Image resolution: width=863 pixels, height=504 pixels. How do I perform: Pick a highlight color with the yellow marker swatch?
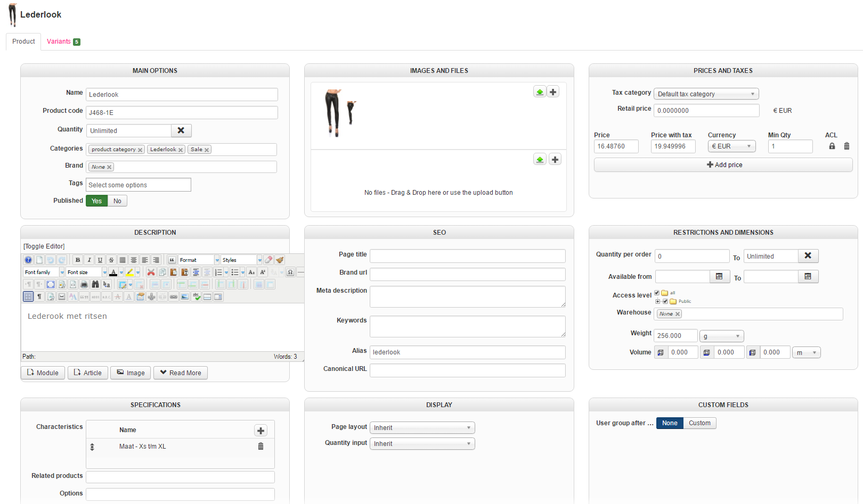[130, 272]
